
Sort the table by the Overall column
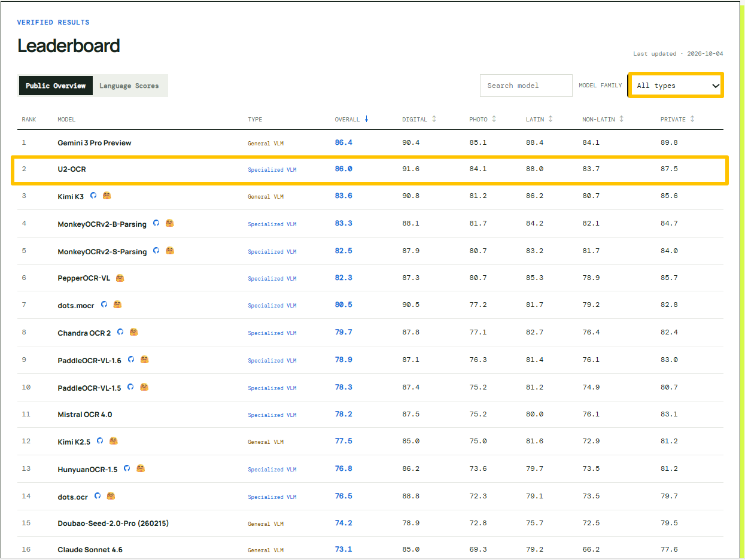[352, 119]
